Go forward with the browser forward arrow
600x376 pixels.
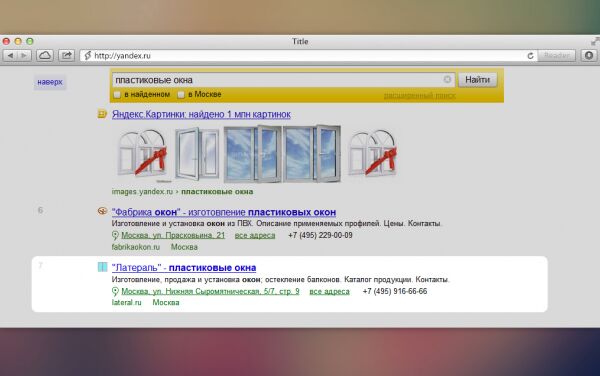point(24,56)
